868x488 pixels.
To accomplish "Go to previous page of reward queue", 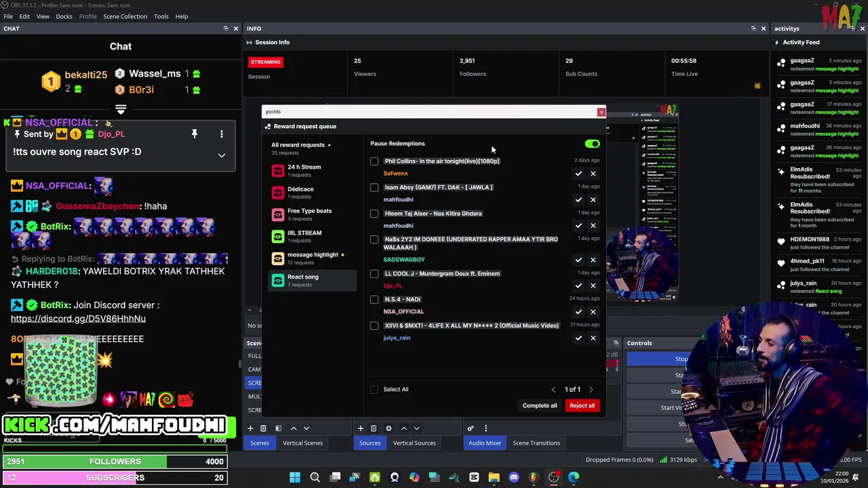I will tap(553, 390).
